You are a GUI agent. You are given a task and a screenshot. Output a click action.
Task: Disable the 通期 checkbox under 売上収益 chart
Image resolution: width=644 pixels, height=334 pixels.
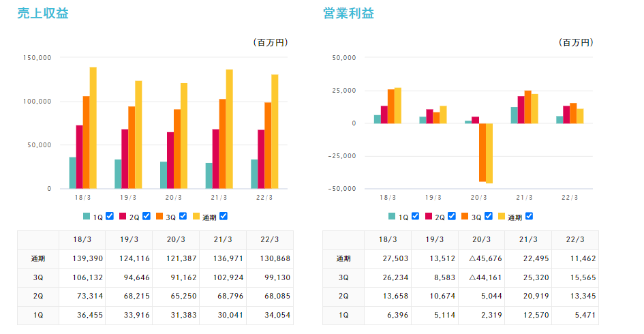(224, 216)
